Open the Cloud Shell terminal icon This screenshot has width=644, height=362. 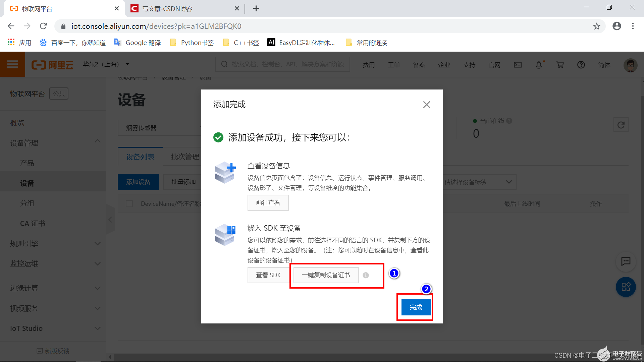click(x=518, y=65)
